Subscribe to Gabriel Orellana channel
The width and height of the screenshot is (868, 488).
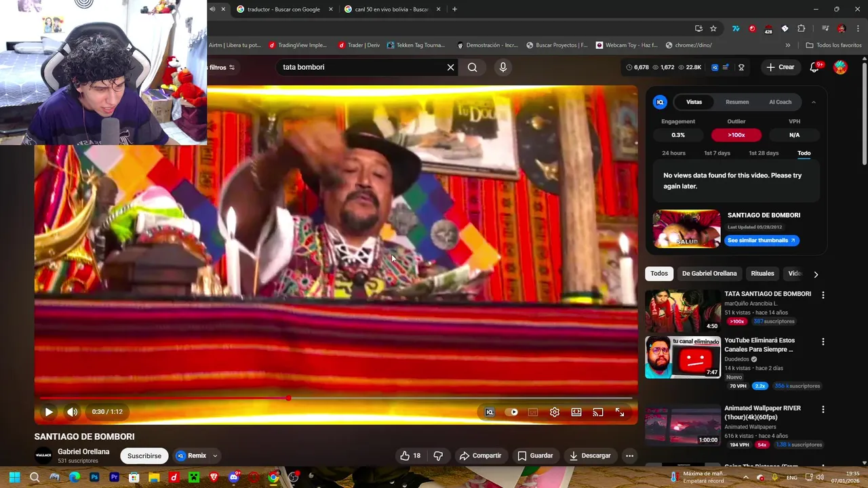point(144,455)
